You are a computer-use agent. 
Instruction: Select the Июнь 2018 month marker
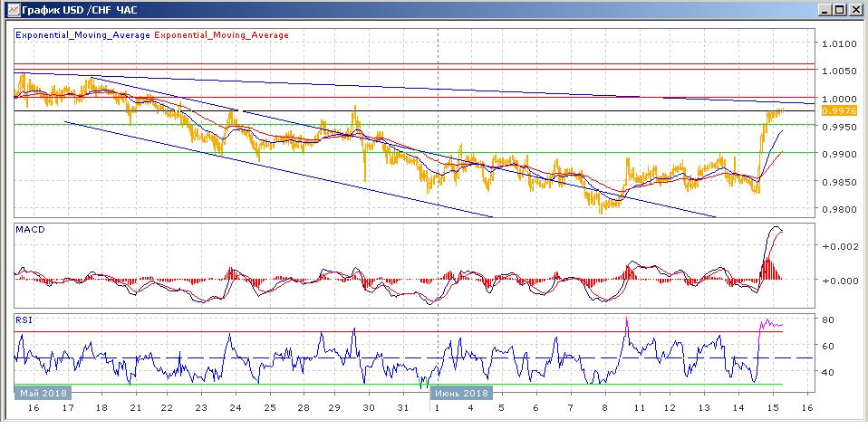click(x=462, y=394)
